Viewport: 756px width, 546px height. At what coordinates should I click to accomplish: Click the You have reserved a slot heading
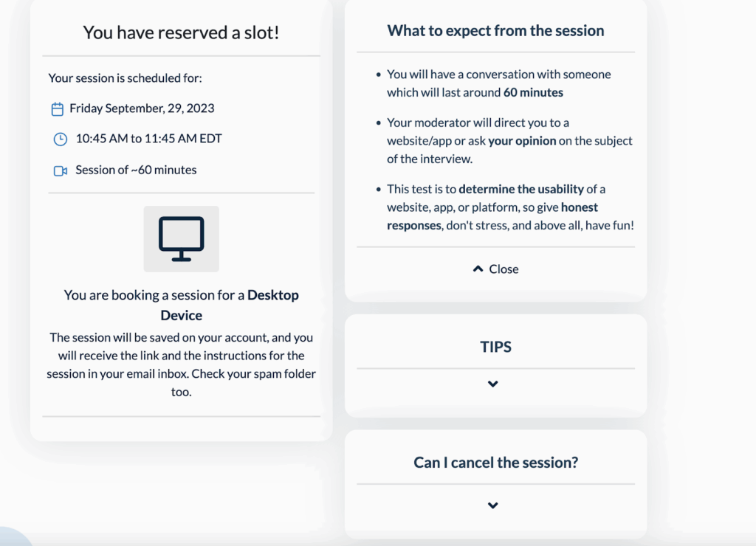[x=181, y=32]
